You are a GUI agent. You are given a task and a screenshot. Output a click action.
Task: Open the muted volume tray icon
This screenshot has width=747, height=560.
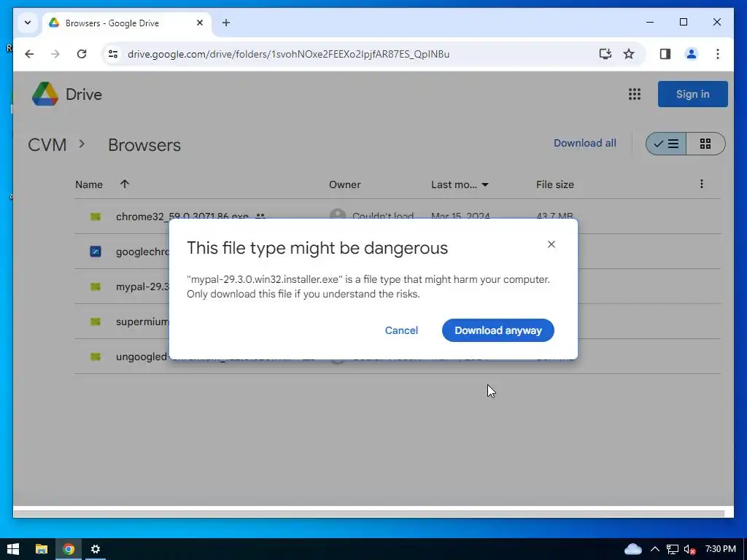pos(690,549)
